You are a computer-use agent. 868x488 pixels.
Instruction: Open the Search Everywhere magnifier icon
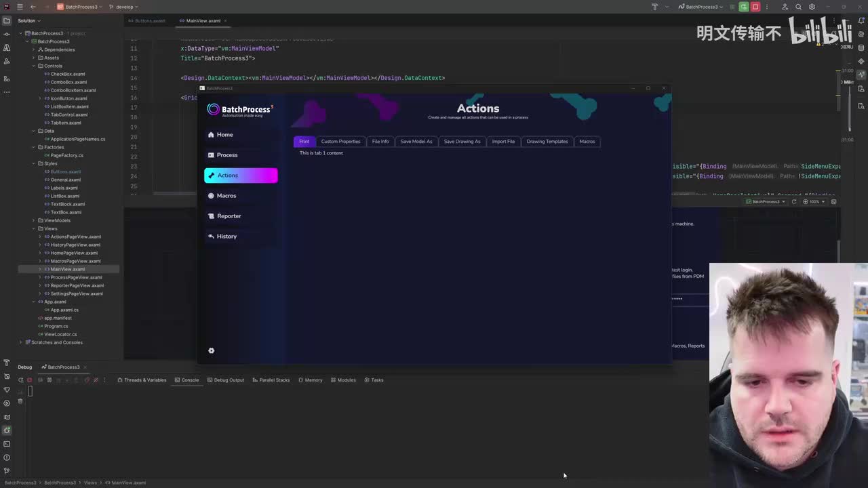799,7
